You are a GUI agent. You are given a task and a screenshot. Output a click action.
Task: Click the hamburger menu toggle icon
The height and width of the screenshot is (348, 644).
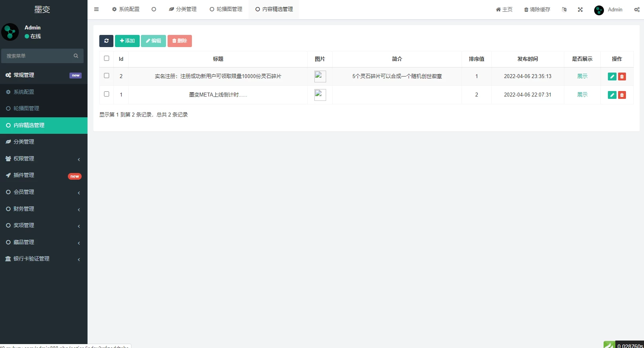point(96,9)
